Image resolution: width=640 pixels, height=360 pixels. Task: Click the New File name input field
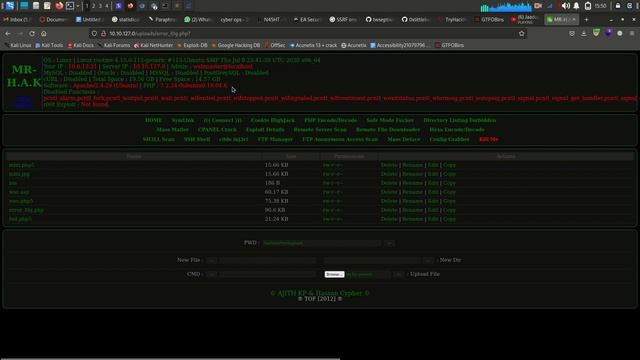point(267,260)
